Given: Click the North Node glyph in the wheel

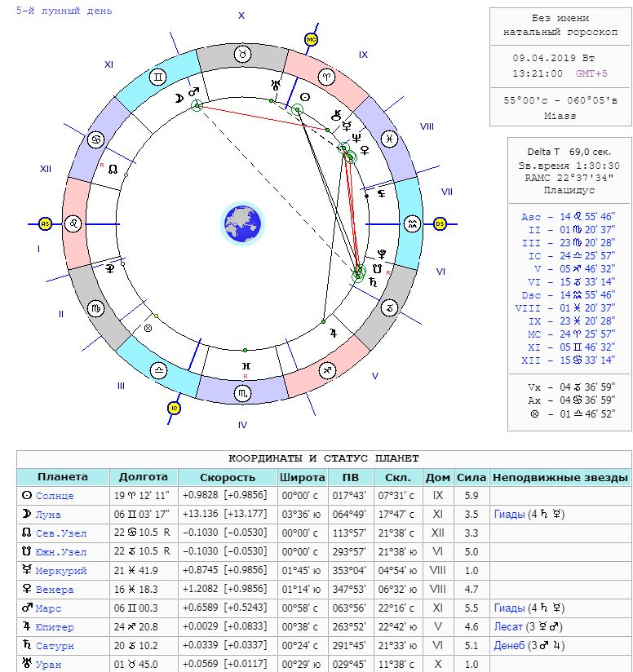Looking at the screenshot, I should pyautogui.click(x=113, y=170).
